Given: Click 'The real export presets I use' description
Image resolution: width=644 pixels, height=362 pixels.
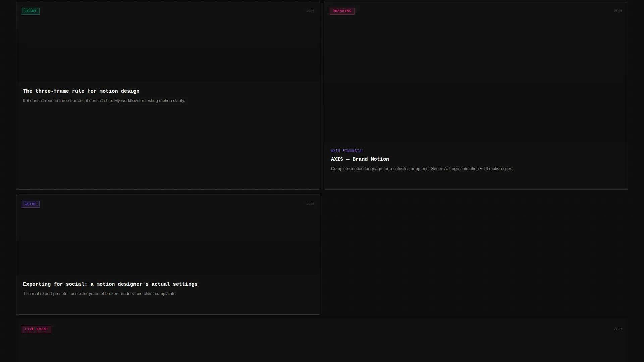Looking at the screenshot, I should (x=100, y=294).
